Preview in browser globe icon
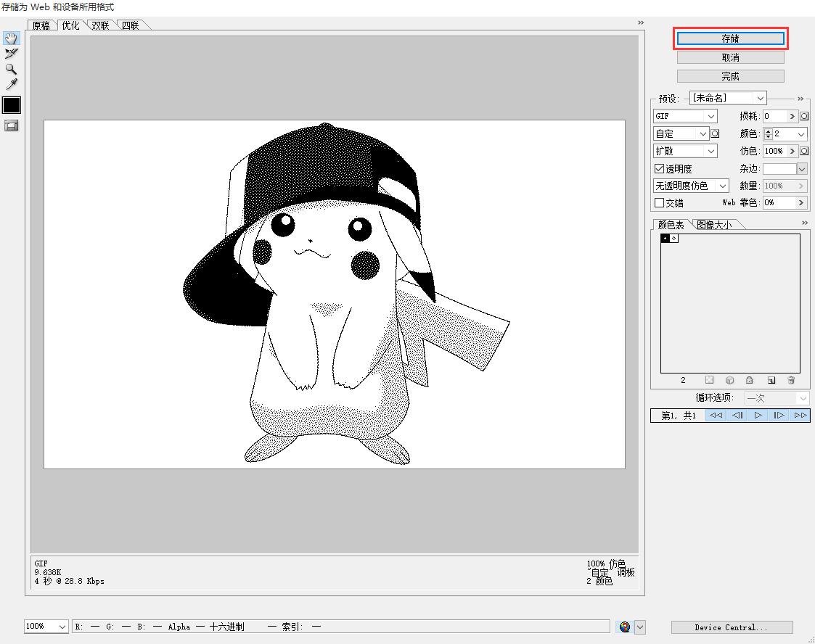 click(625, 627)
